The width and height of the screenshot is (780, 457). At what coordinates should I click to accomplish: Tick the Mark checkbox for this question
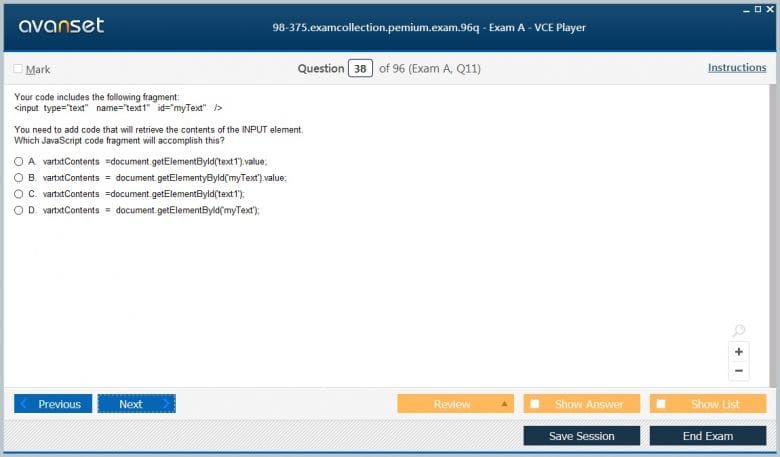(18, 69)
